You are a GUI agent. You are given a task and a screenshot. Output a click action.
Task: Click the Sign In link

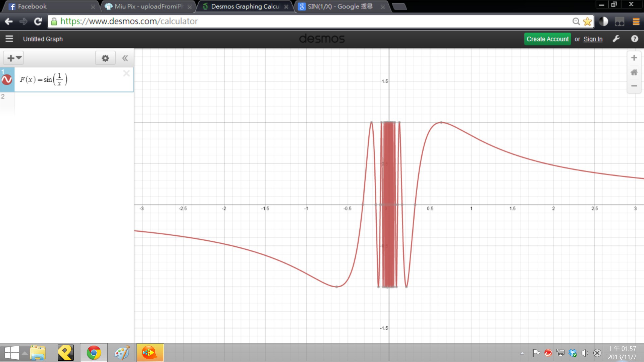[x=593, y=39]
